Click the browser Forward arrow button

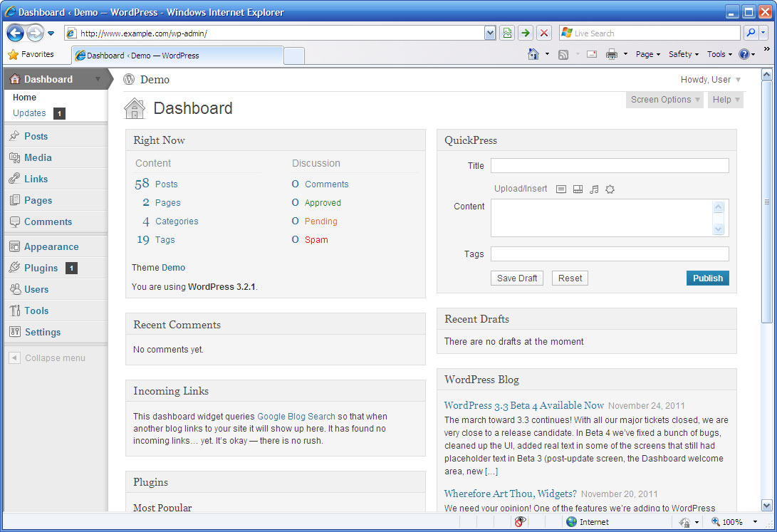pos(35,33)
